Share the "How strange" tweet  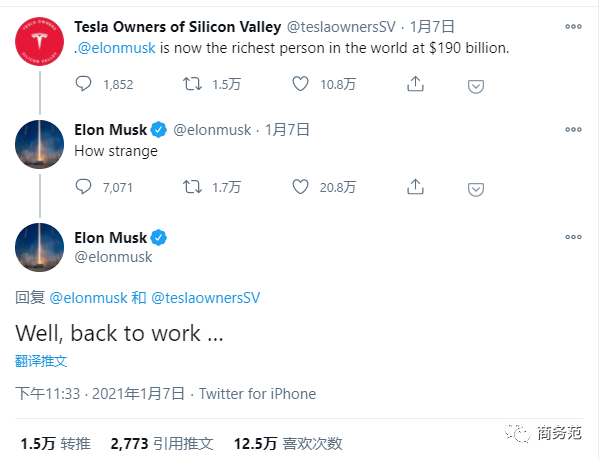[415, 187]
